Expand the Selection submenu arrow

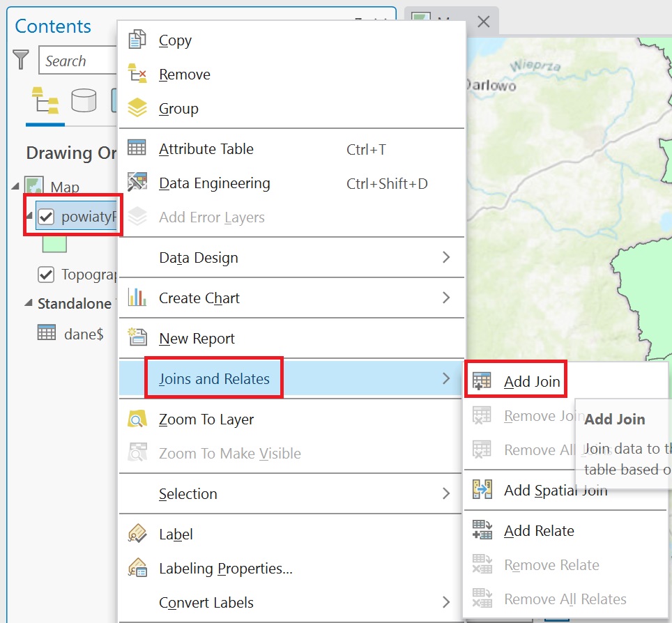tap(446, 493)
